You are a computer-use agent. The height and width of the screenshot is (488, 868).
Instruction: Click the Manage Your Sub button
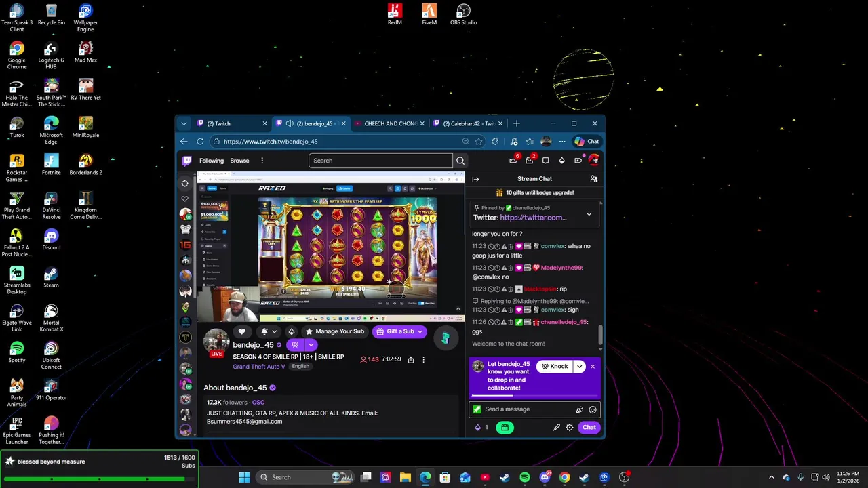(335, 331)
